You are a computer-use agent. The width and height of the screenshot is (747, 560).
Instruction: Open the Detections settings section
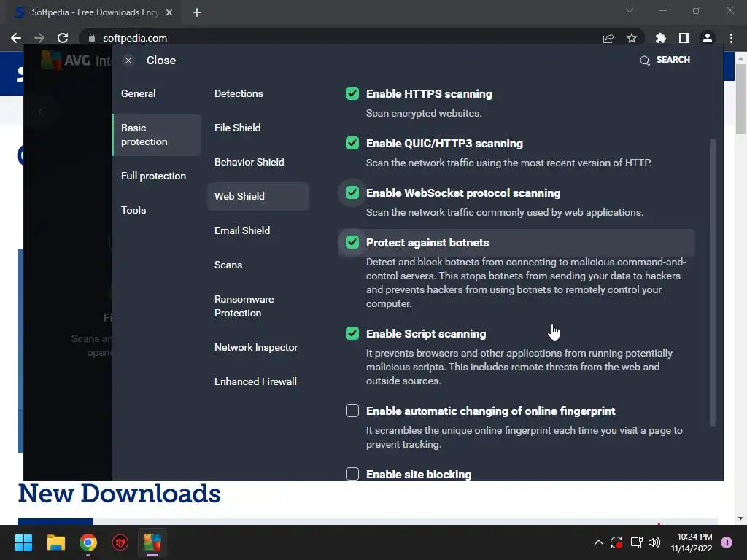tap(239, 93)
